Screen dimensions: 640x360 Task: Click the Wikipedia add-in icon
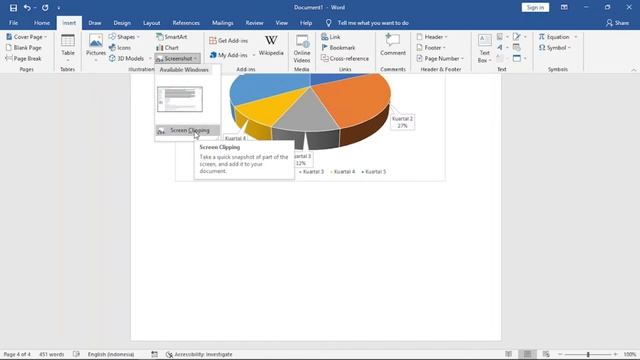[x=271, y=45]
